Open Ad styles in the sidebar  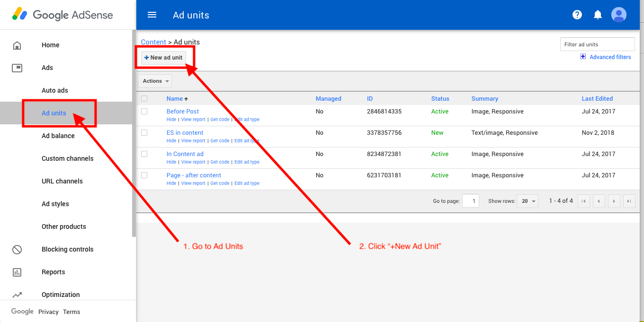[55, 204]
